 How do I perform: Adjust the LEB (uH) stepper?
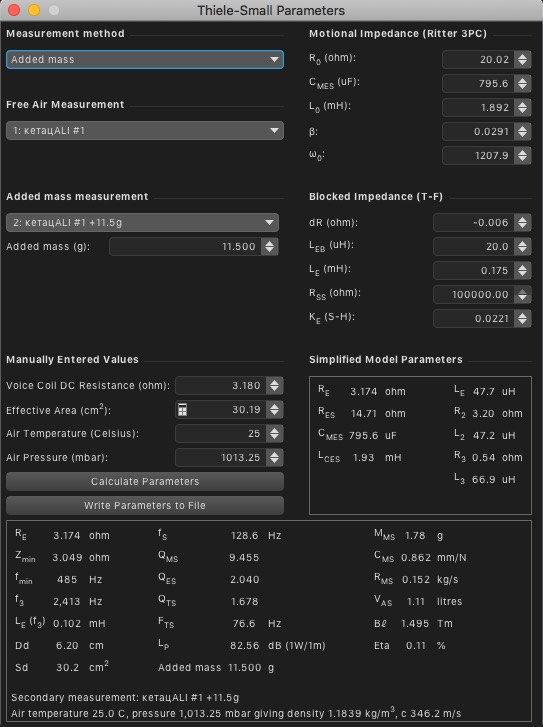523,247
